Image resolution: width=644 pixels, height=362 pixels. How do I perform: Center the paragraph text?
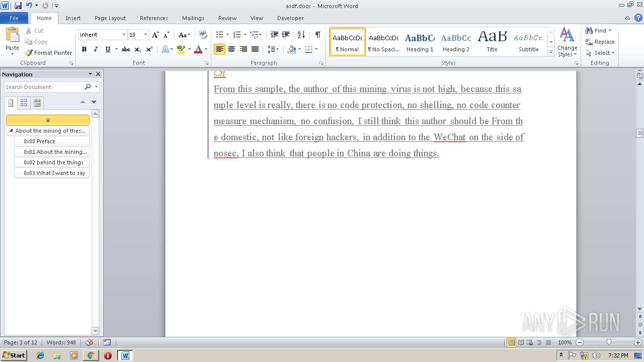click(x=231, y=49)
